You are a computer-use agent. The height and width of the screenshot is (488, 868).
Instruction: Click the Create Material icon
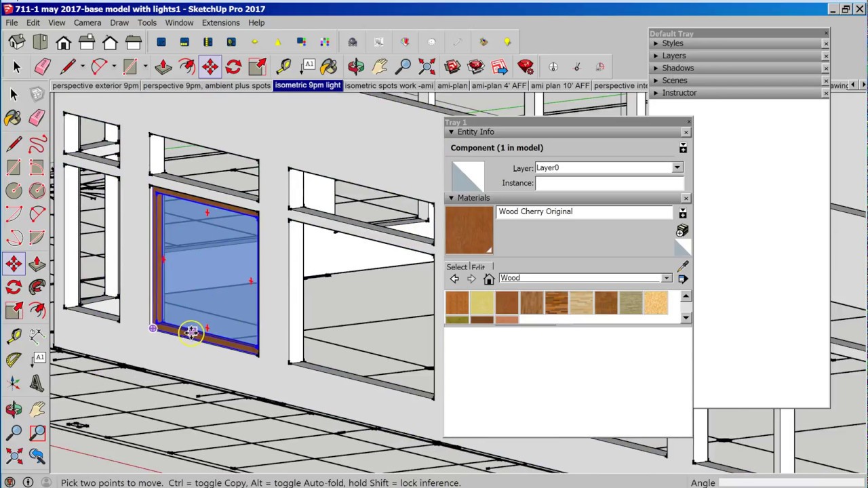682,231
